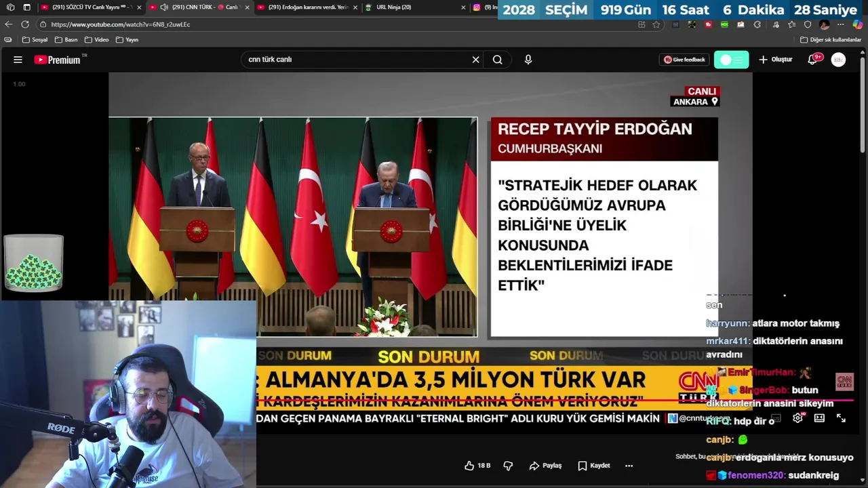Mute the CNN TÜRK tab via speaker icon
The width and height of the screenshot is (868, 488).
(164, 7)
